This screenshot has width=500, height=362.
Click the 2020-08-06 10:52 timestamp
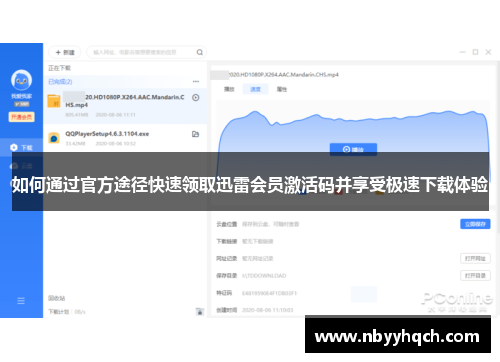tap(116, 144)
